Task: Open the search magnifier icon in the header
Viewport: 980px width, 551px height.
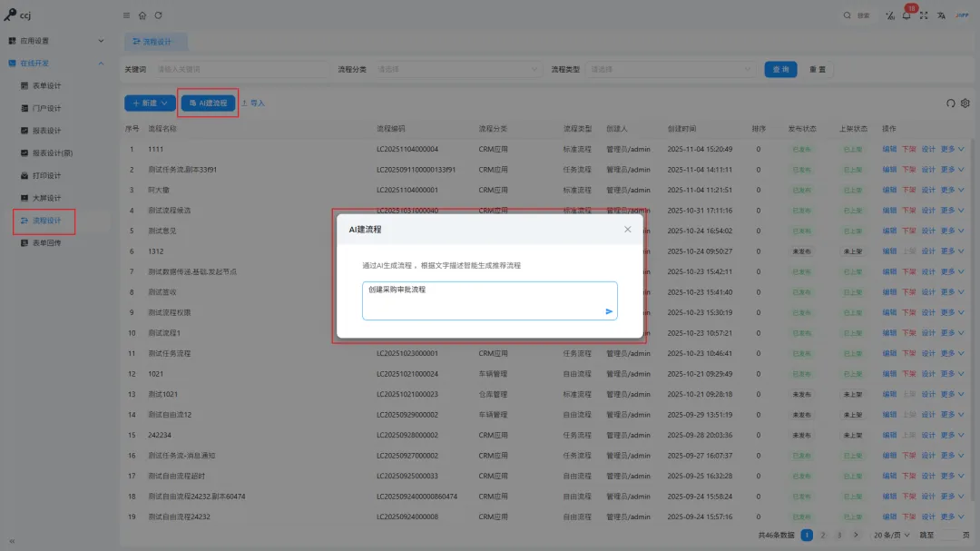Action: coord(847,15)
